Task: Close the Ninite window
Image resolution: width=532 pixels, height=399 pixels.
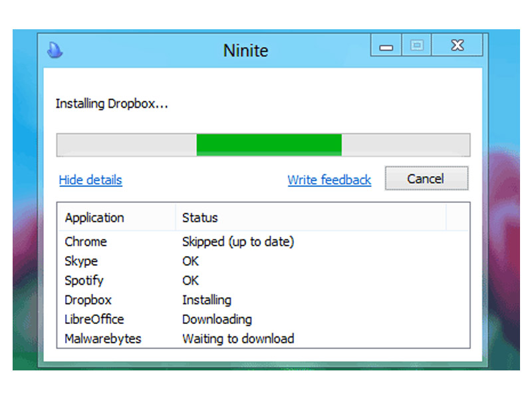Action: [458, 45]
